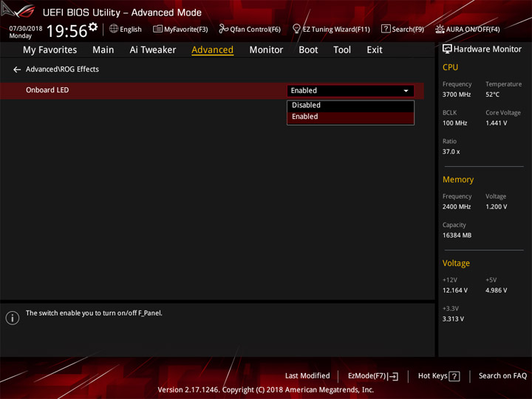The image size is (532, 399).
Task: Open the Monitor tab
Action: click(x=266, y=50)
